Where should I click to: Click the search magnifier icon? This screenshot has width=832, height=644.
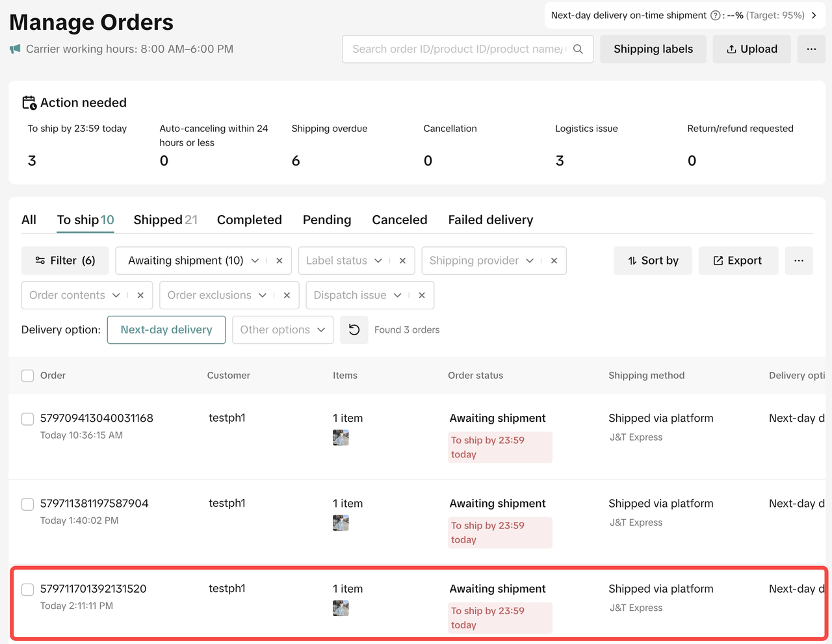[578, 49]
